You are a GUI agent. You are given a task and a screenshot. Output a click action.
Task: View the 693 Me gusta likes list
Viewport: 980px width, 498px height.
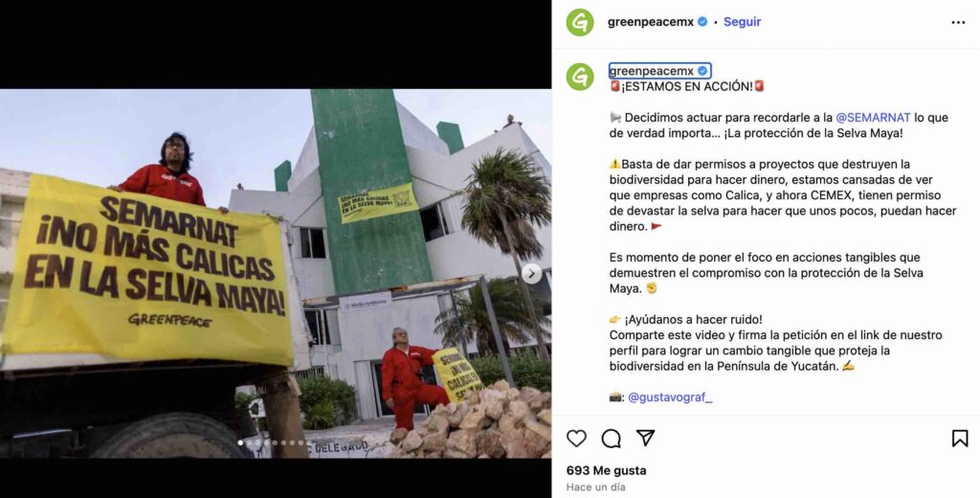click(x=606, y=470)
